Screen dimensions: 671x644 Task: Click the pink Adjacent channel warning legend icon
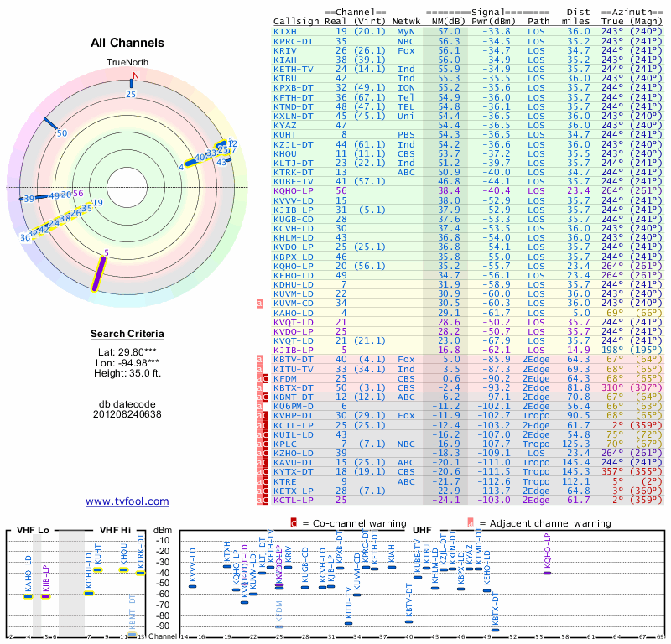pos(471,523)
